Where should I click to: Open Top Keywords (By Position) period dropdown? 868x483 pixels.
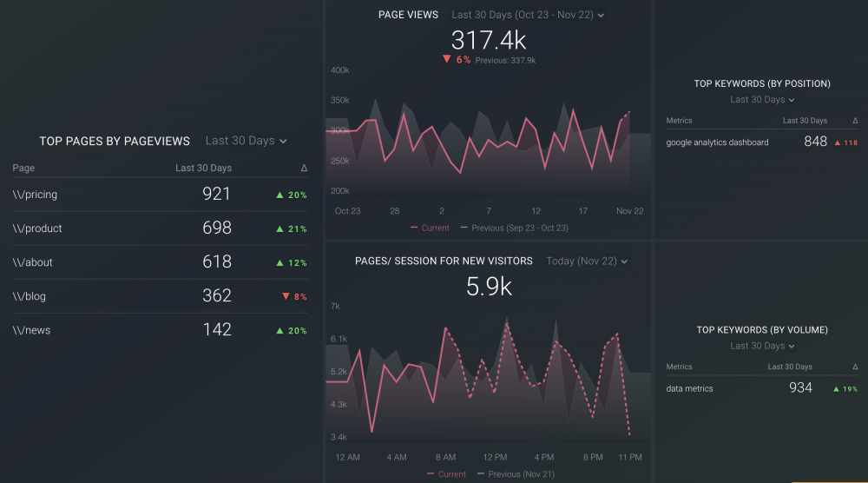(x=762, y=100)
